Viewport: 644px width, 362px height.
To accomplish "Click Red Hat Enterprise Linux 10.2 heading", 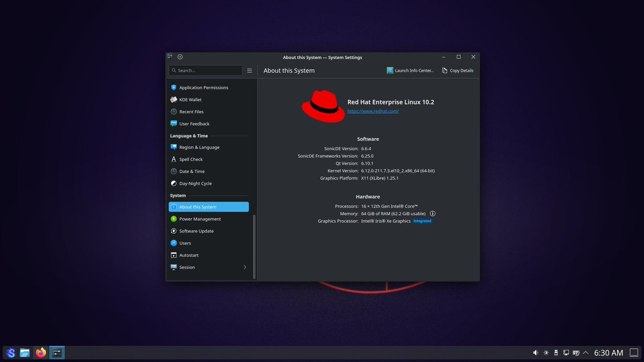I will (391, 102).
